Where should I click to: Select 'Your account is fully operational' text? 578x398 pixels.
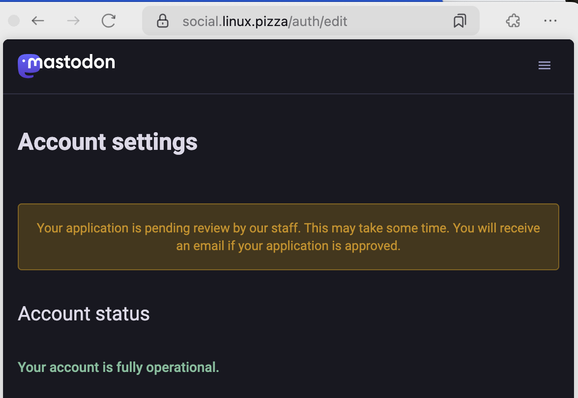(118, 367)
